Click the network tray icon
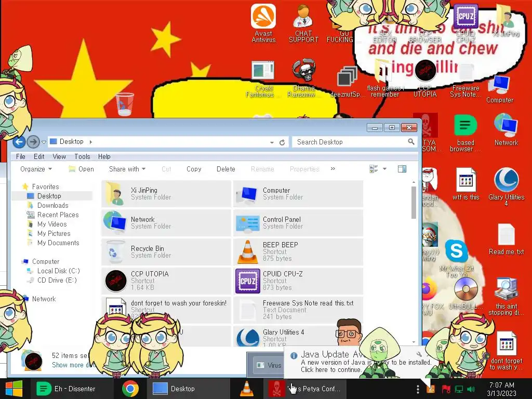 [459, 389]
